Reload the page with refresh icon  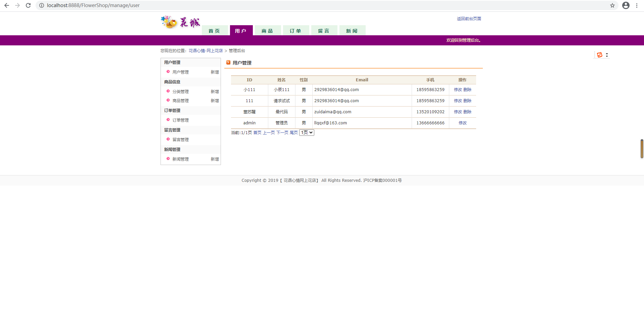tap(28, 5)
